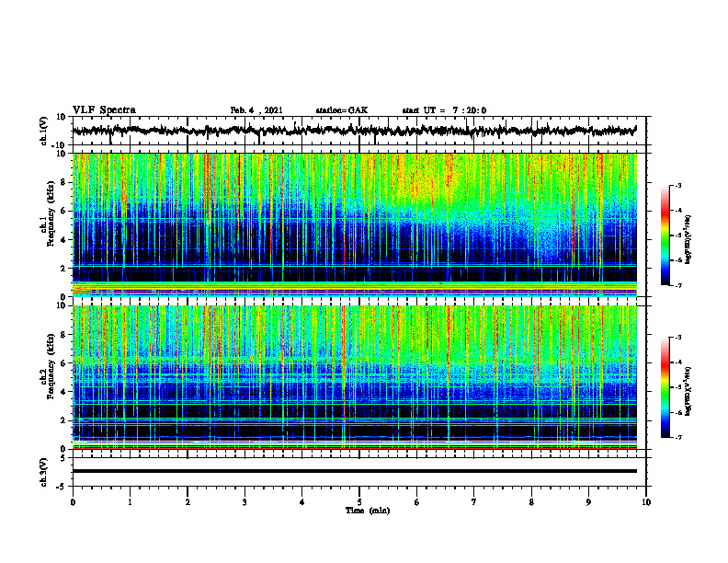Click the 1 minute time axis tick
The image size is (728, 563).
tap(130, 502)
